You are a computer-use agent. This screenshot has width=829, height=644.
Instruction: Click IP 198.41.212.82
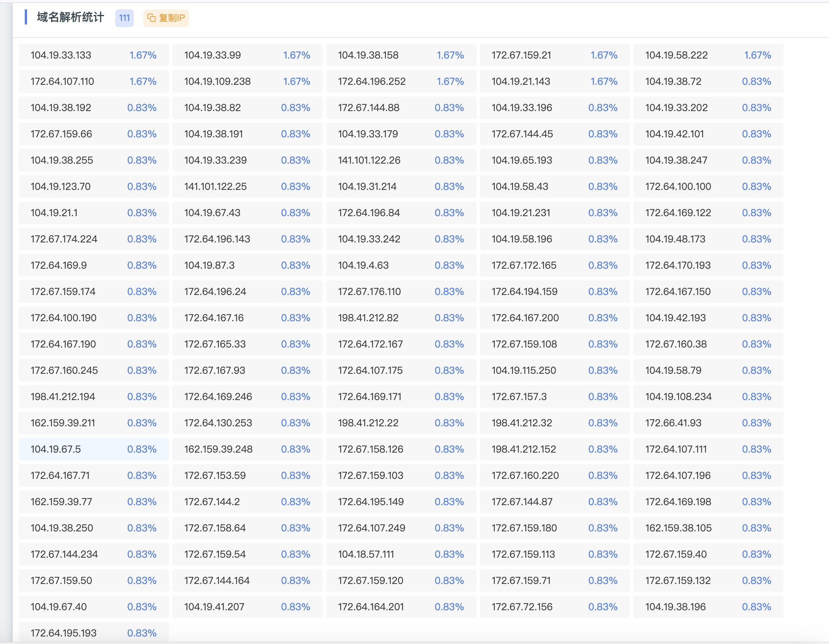point(401,317)
